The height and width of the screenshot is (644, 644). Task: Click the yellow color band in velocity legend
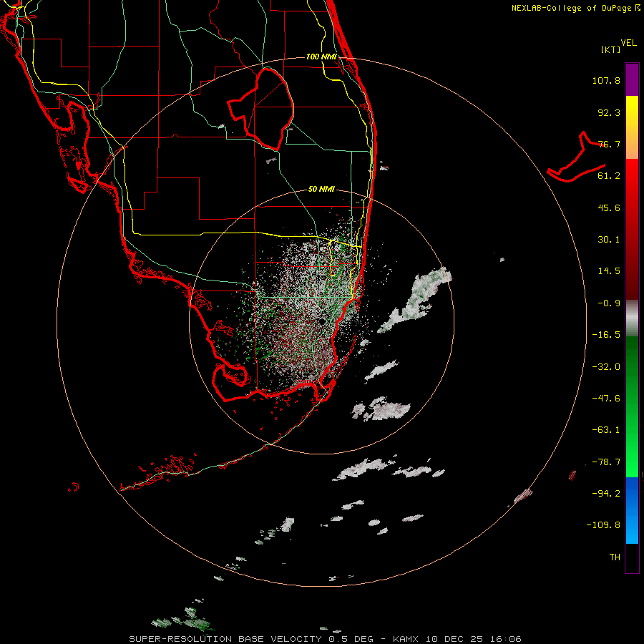tap(632, 127)
